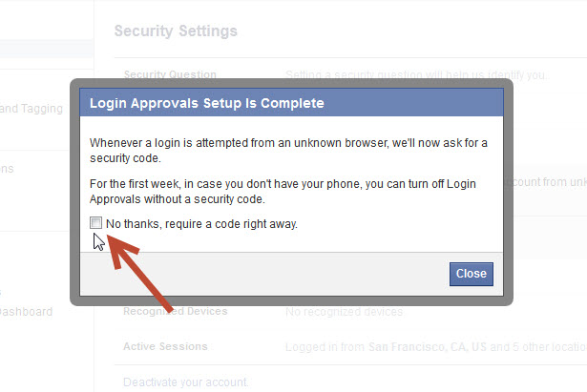Image resolution: width=587 pixels, height=392 pixels.
Task: Open the Security Question settings row
Action: pyautogui.click(x=170, y=74)
